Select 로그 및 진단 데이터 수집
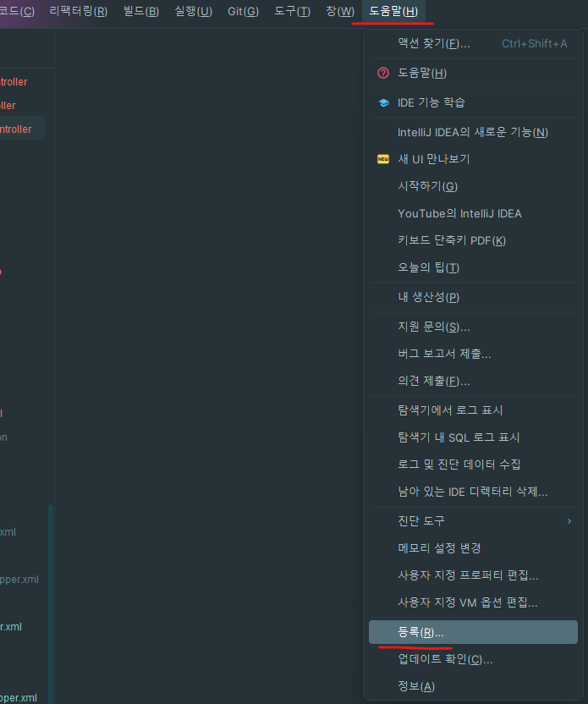This screenshot has width=588, height=704. point(473,465)
